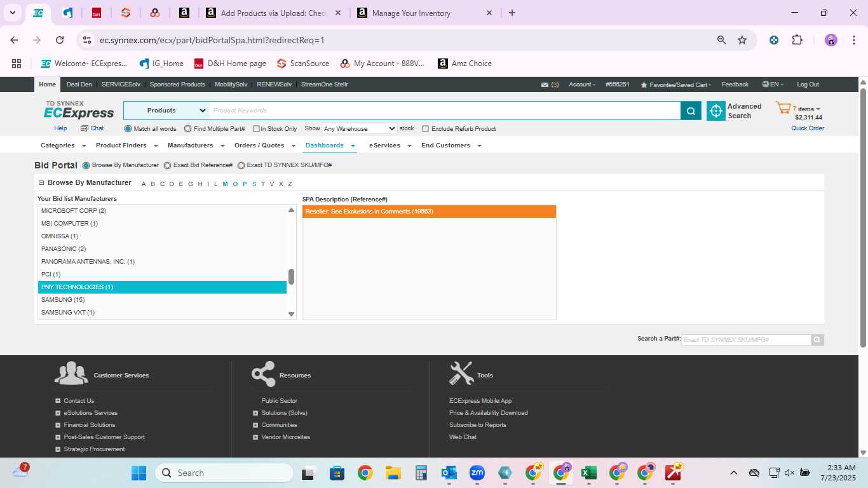
Task: Go to the SERVICESolv tab
Action: click(x=121, y=85)
